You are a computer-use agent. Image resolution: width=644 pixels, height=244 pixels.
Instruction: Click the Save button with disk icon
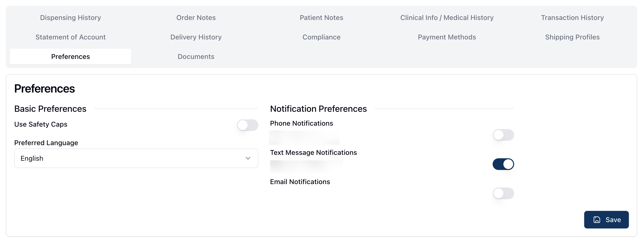pyautogui.click(x=606, y=220)
